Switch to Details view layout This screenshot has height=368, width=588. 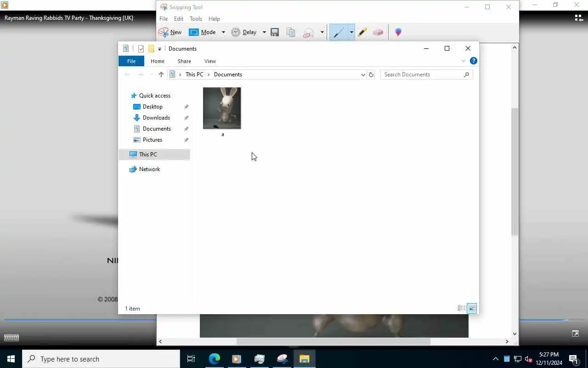(x=462, y=309)
